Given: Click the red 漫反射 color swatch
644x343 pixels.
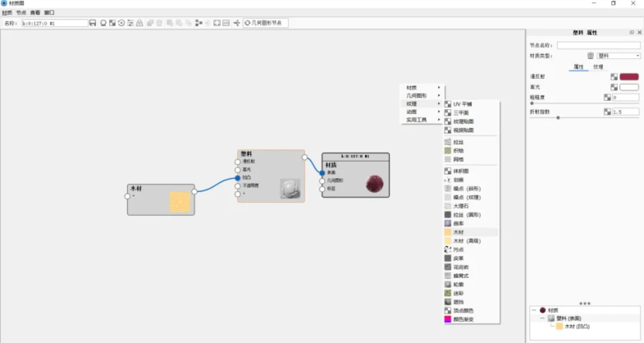Looking at the screenshot, I should coord(629,76).
